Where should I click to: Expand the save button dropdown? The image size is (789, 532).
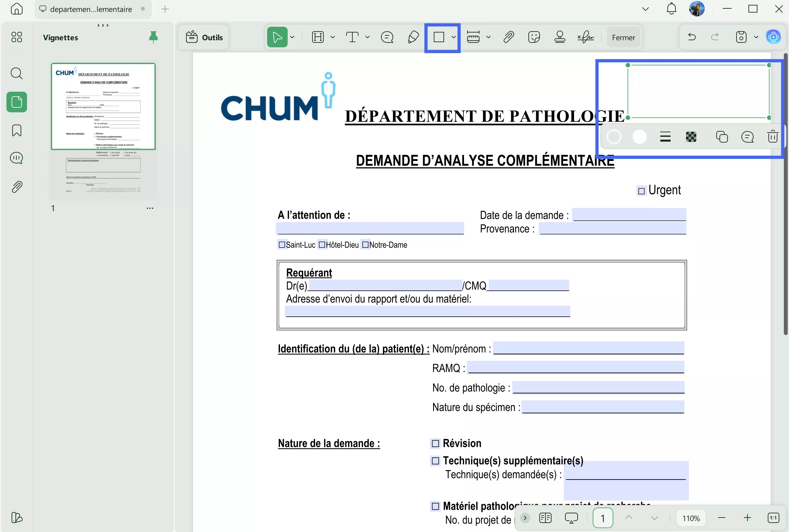pyautogui.click(x=755, y=37)
